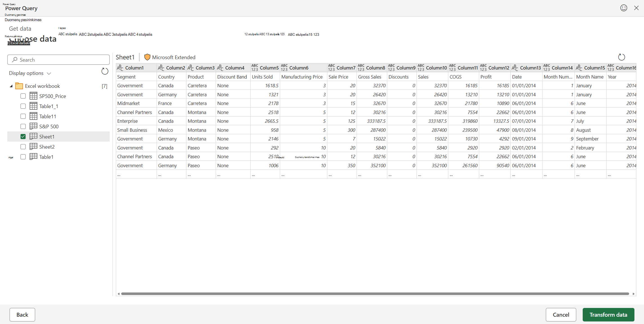Click the Transform data button
Image resolution: width=644 pixels, height=324 pixels.
[608, 315]
